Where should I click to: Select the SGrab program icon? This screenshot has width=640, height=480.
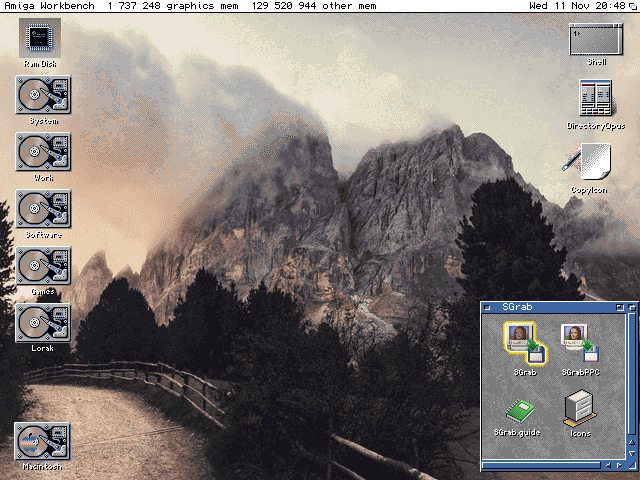pyautogui.click(x=525, y=344)
